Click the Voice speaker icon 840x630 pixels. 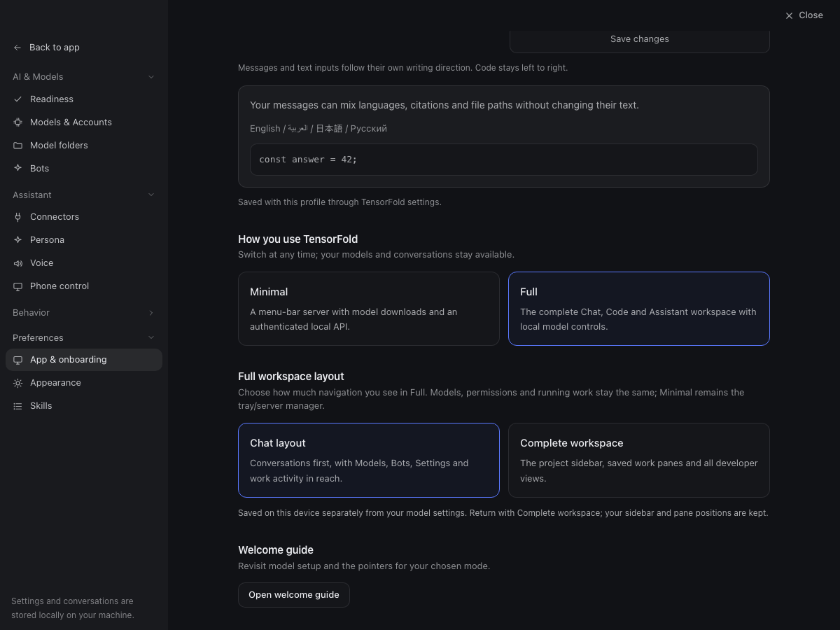[x=17, y=263]
